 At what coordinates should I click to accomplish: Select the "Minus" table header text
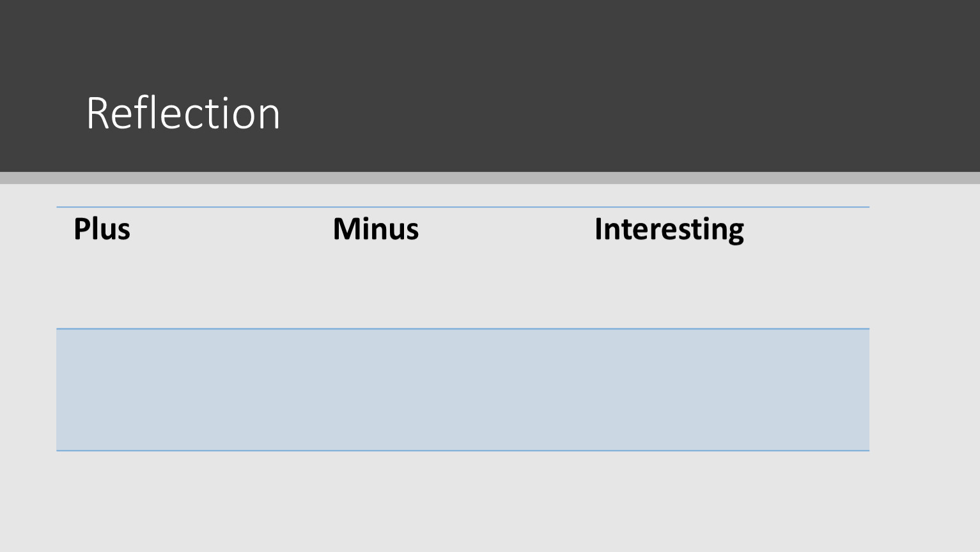point(376,229)
